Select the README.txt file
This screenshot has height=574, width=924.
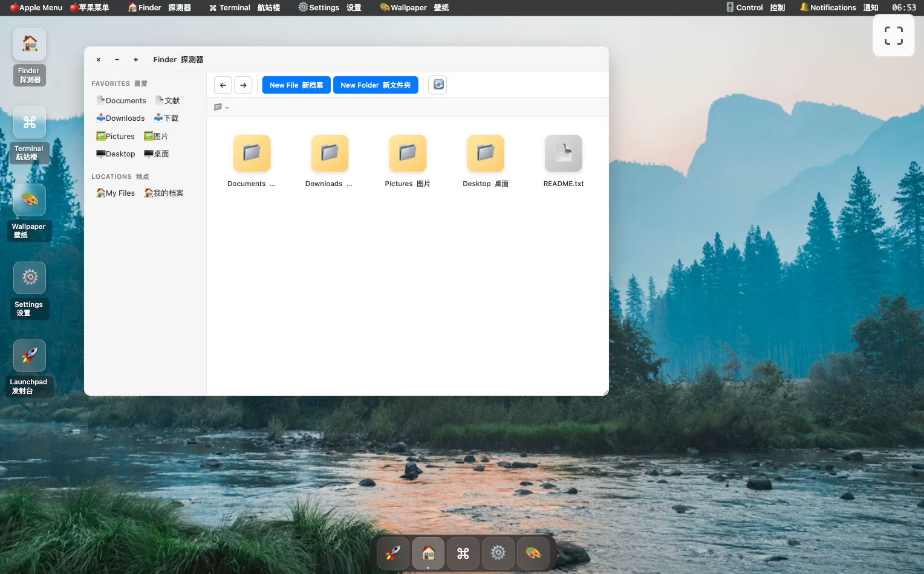[x=563, y=153]
